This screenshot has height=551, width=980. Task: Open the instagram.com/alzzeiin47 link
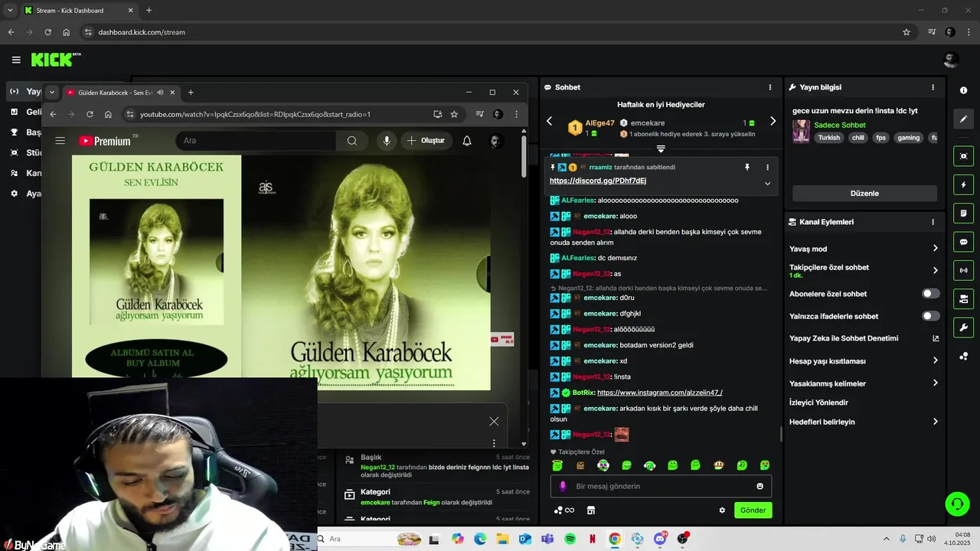click(660, 393)
